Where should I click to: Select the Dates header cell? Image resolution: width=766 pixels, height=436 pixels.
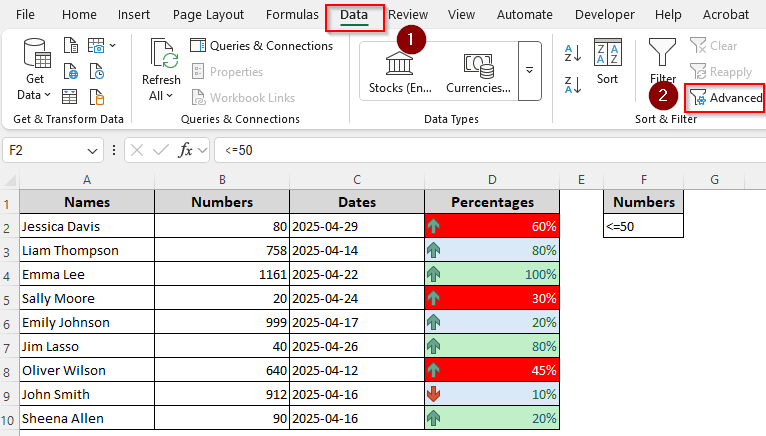(x=357, y=202)
